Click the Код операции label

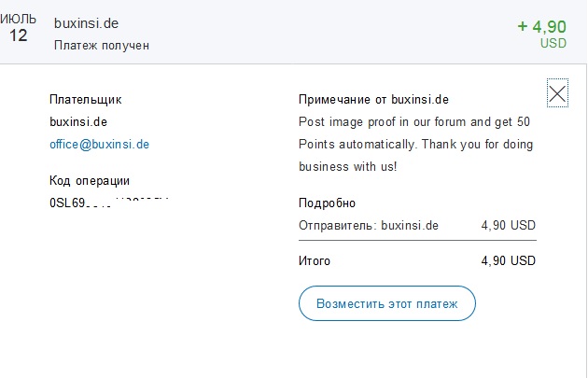[x=90, y=181]
